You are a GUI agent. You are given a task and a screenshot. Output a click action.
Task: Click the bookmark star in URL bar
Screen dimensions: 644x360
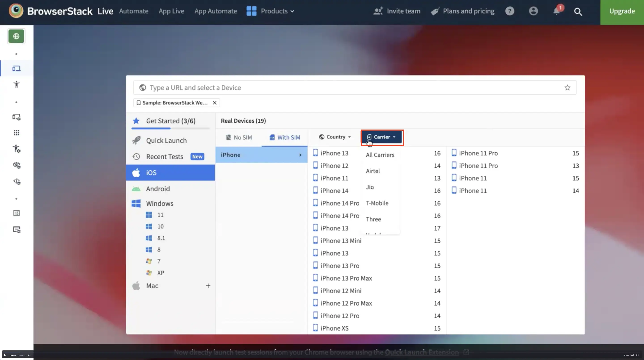(567, 88)
